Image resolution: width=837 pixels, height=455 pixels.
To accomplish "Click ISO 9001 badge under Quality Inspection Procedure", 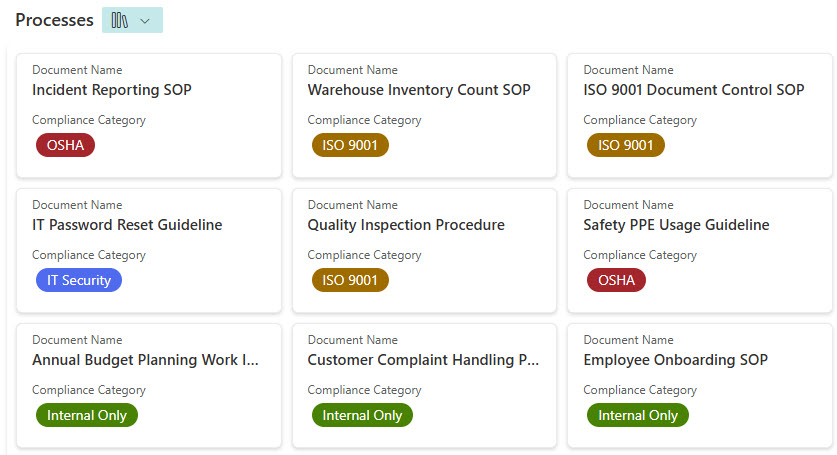I will click(350, 280).
